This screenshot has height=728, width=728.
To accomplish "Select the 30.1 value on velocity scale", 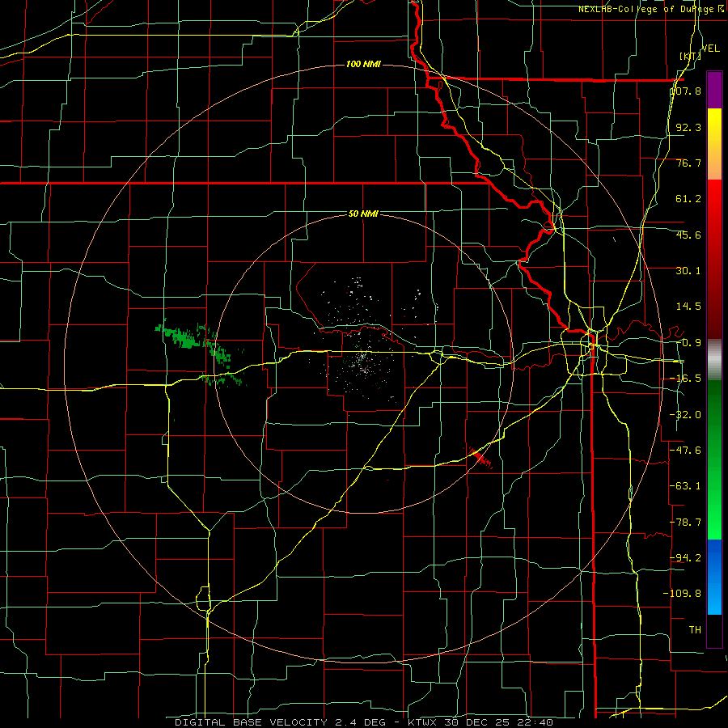I will coord(688,271).
